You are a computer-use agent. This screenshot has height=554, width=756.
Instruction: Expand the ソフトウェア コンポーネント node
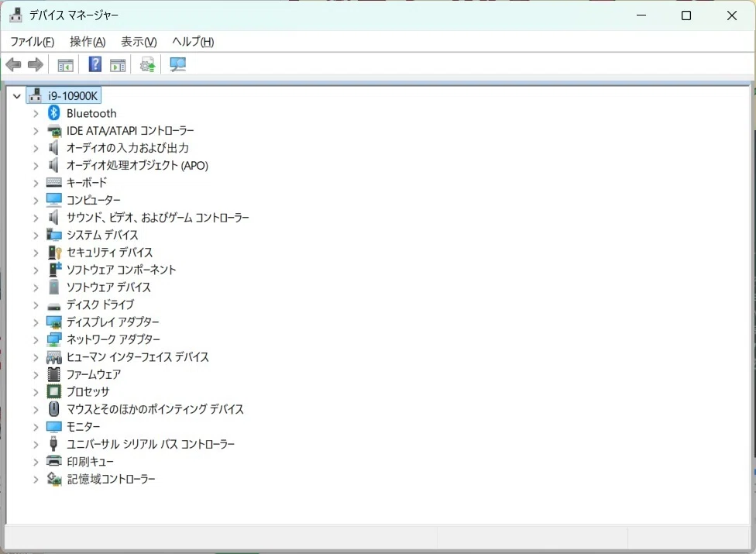coord(36,270)
